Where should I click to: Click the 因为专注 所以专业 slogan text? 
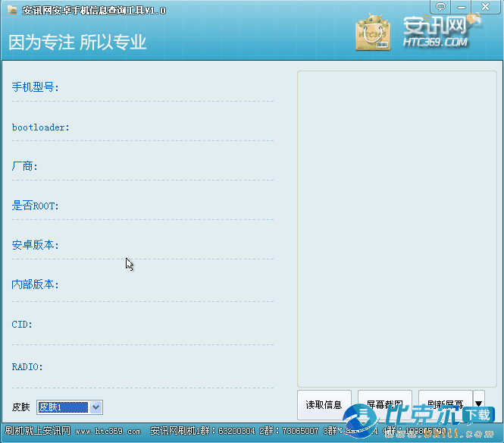click(x=77, y=42)
